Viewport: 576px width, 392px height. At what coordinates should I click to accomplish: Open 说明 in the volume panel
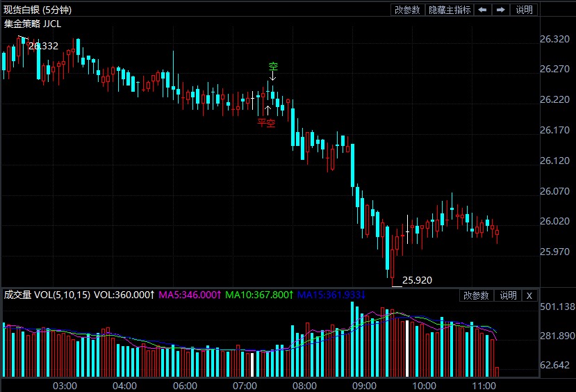tap(509, 295)
